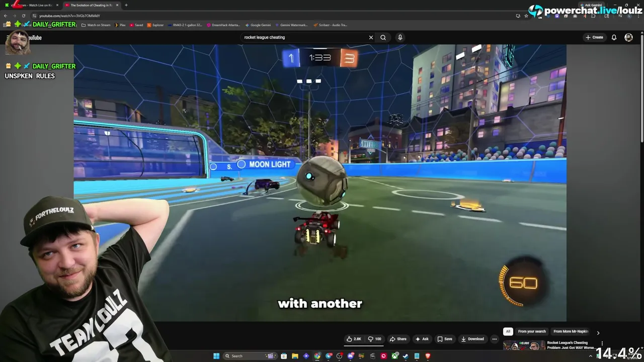The image size is (644, 362).
Task: Open Telegram from the taskbar
Action: tap(329, 356)
